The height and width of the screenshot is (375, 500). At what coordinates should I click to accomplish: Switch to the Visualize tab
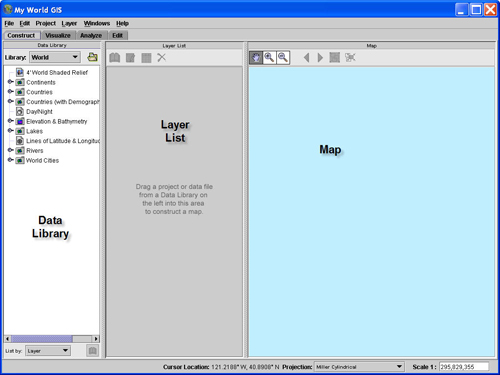coord(58,35)
